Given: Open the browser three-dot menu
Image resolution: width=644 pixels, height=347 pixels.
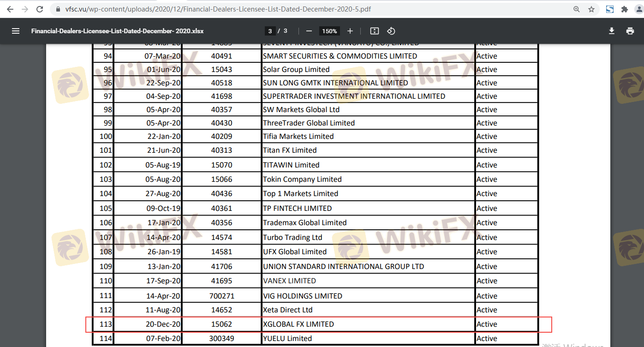Looking at the screenshot, I should [x=639, y=9].
